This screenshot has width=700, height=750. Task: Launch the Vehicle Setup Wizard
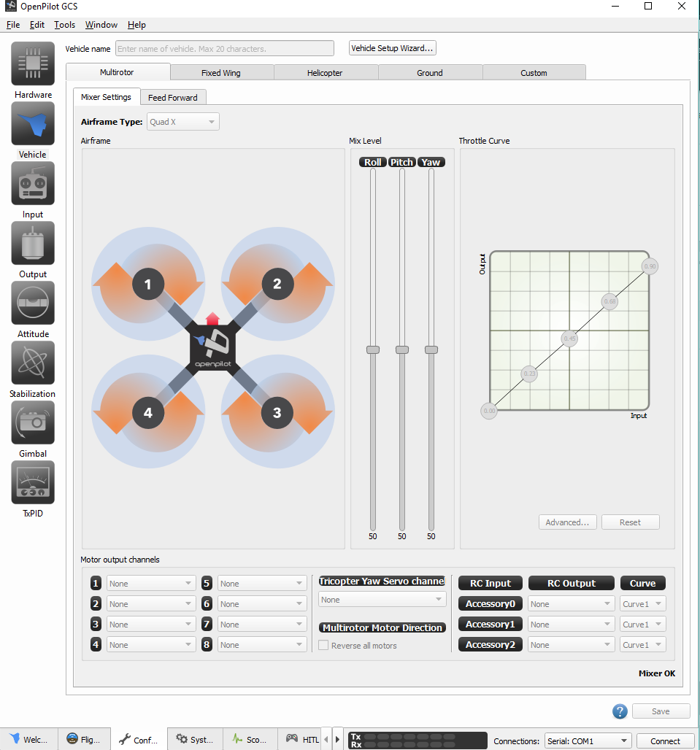[x=393, y=48]
